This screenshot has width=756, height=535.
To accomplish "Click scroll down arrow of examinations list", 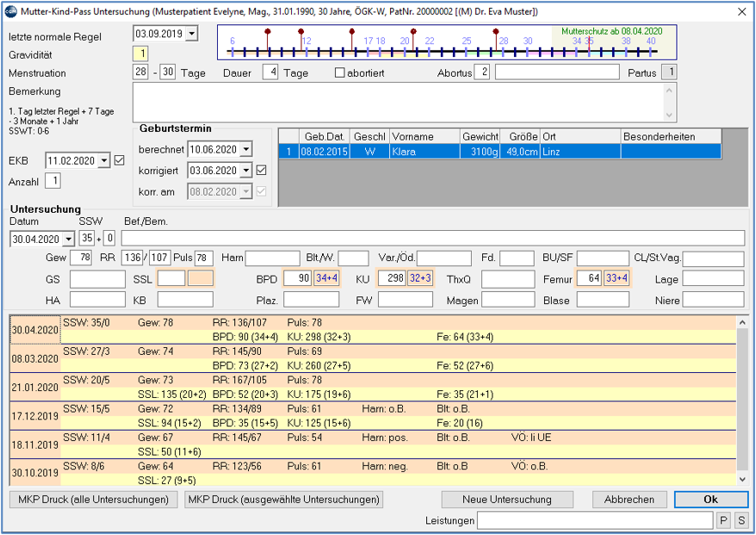I will click(742, 480).
